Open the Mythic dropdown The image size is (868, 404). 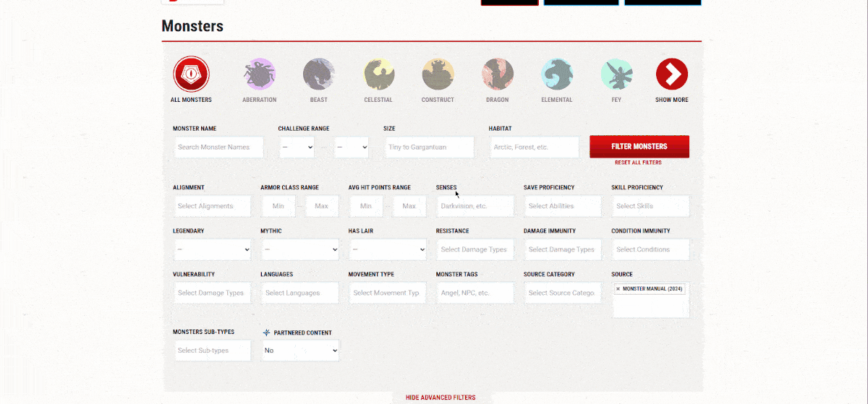pos(299,249)
